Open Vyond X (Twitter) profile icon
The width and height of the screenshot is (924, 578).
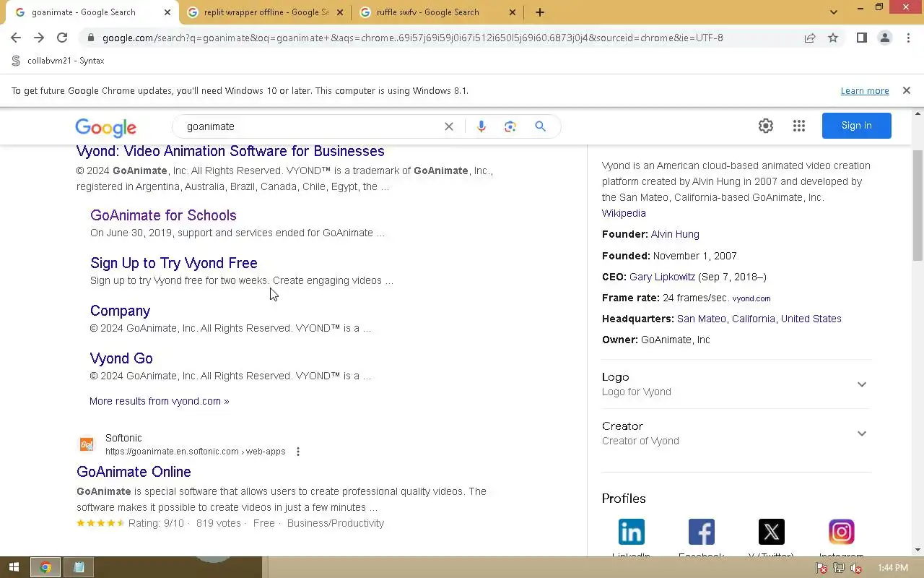point(772,532)
